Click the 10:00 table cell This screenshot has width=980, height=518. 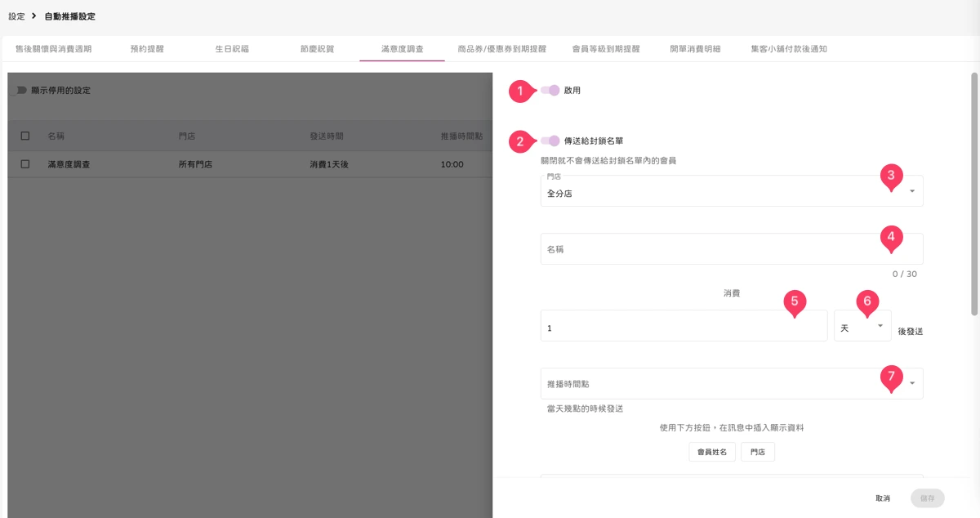[452, 164]
